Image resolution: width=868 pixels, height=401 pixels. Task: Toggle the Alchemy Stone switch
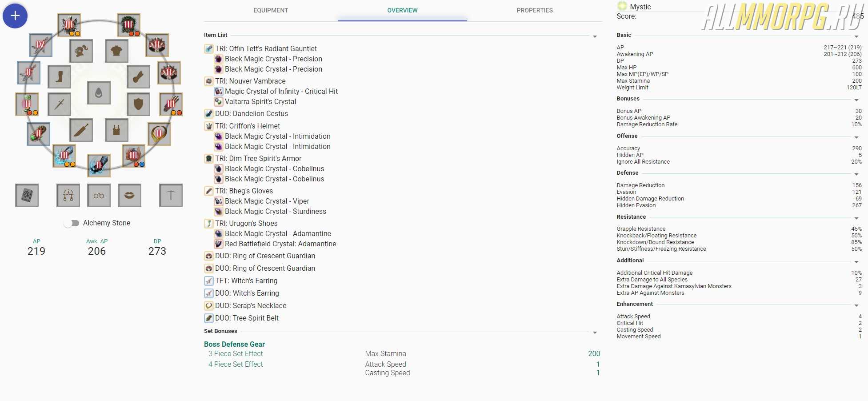point(71,223)
